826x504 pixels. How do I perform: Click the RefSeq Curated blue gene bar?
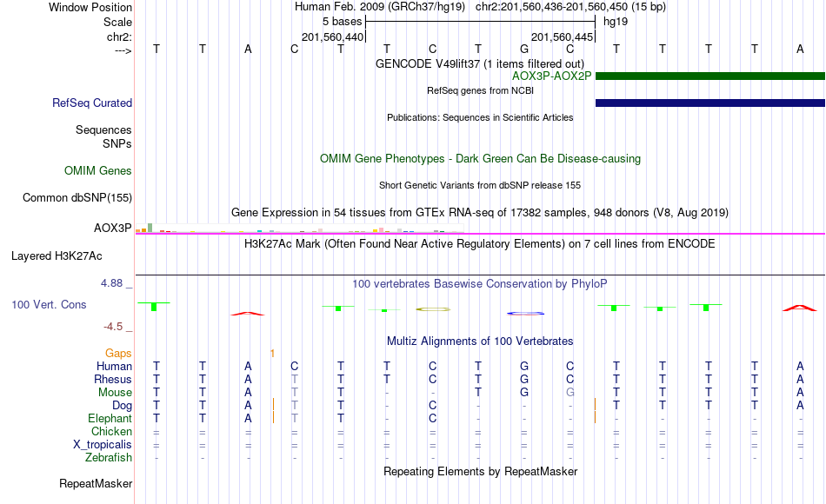click(x=710, y=103)
